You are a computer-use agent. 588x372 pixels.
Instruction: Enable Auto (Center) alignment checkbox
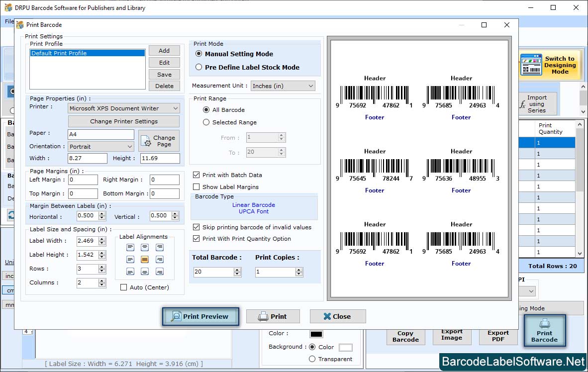(x=123, y=287)
